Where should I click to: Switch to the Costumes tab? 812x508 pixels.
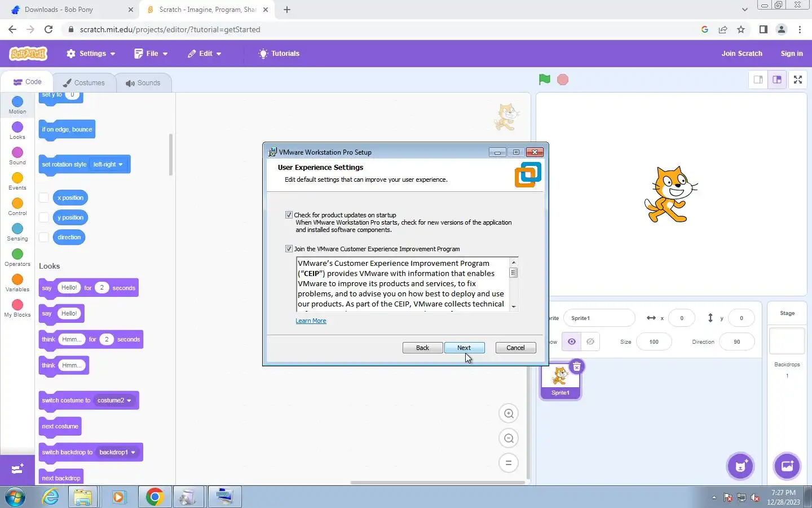83,82
